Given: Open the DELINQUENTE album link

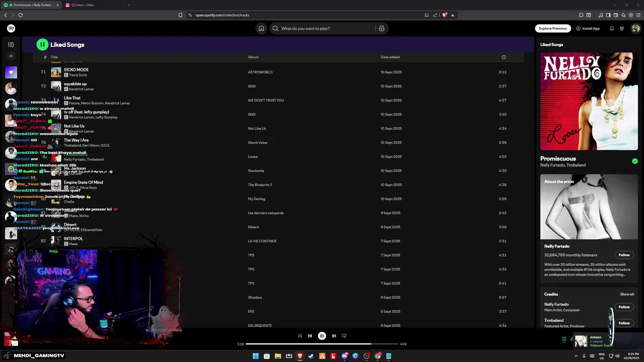Looking at the screenshot, I should click(x=260, y=325).
